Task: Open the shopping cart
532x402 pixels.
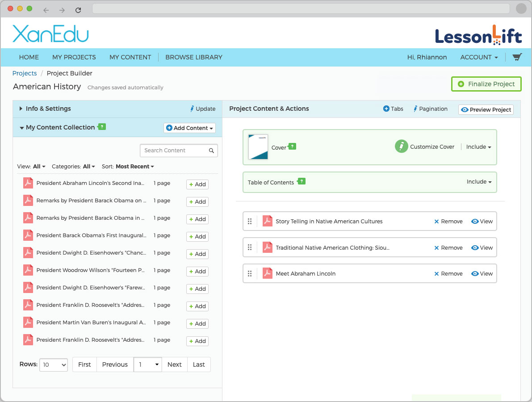Action: [x=517, y=57]
